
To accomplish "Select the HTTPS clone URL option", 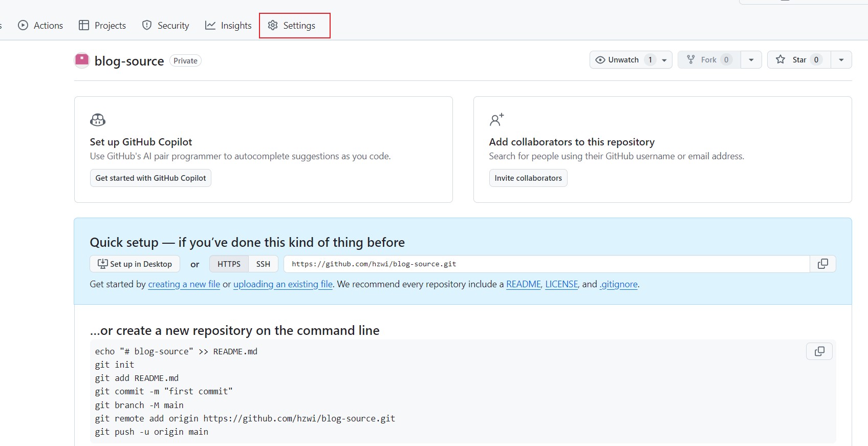I will [x=229, y=264].
